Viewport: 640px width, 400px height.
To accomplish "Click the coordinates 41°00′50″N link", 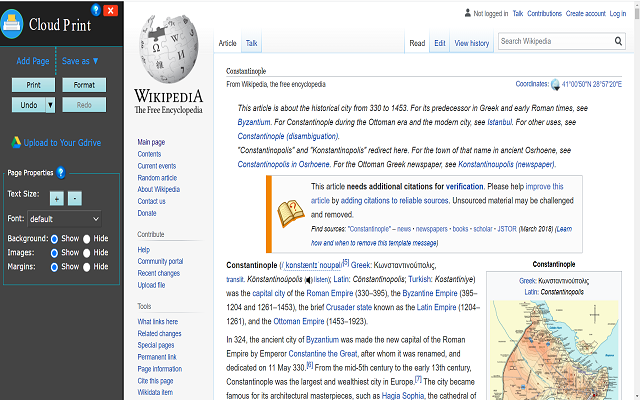I will point(592,84).
